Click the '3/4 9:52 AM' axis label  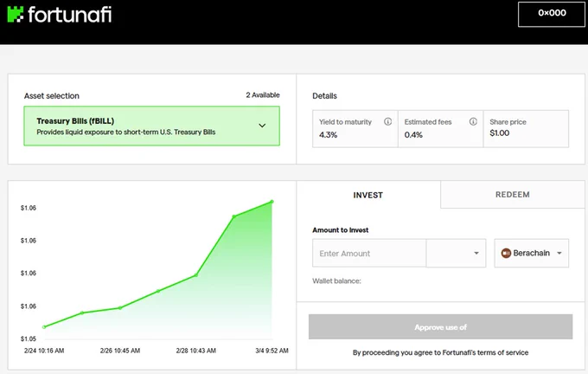[x=272, y=351]
